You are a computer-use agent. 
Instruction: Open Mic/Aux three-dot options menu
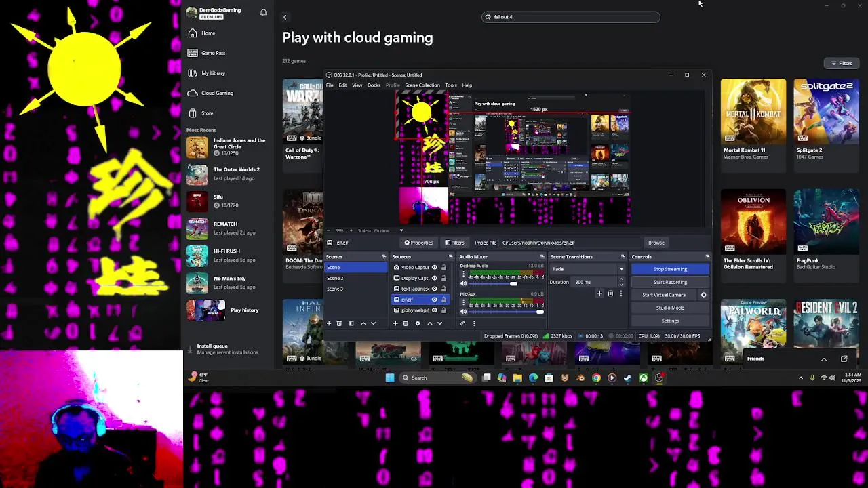pyautogui.click(x=463, y=302)
